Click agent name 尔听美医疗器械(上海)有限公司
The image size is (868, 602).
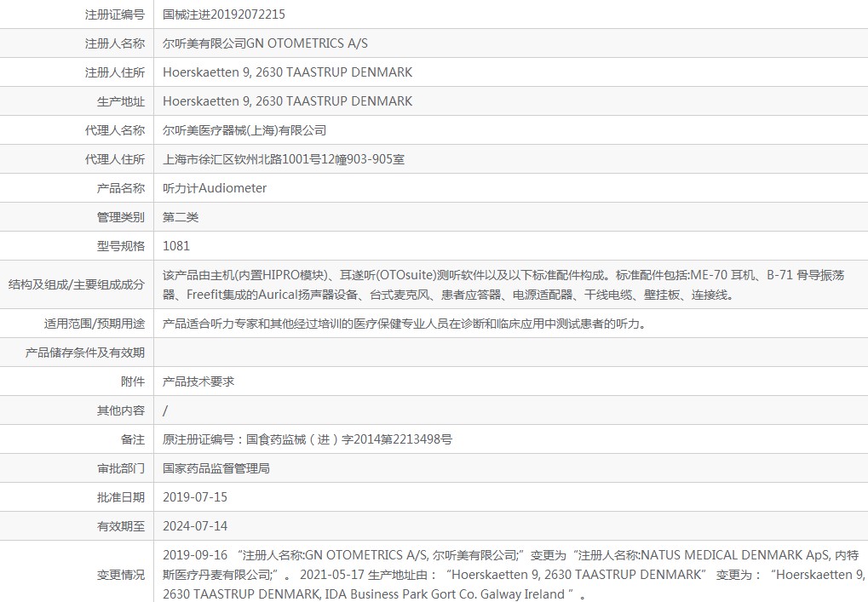point(244,130)
